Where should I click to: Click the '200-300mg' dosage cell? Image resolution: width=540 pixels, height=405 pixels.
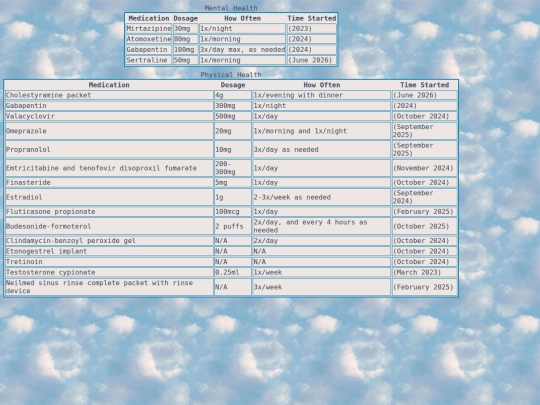[x=233, y=168]
